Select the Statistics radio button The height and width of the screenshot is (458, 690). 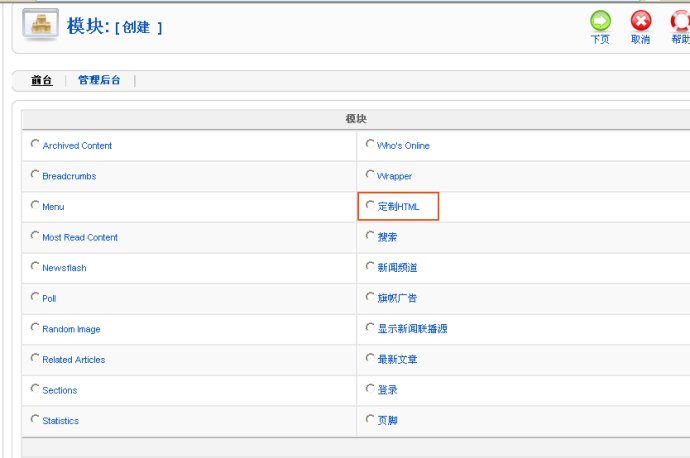click(35, 419)
